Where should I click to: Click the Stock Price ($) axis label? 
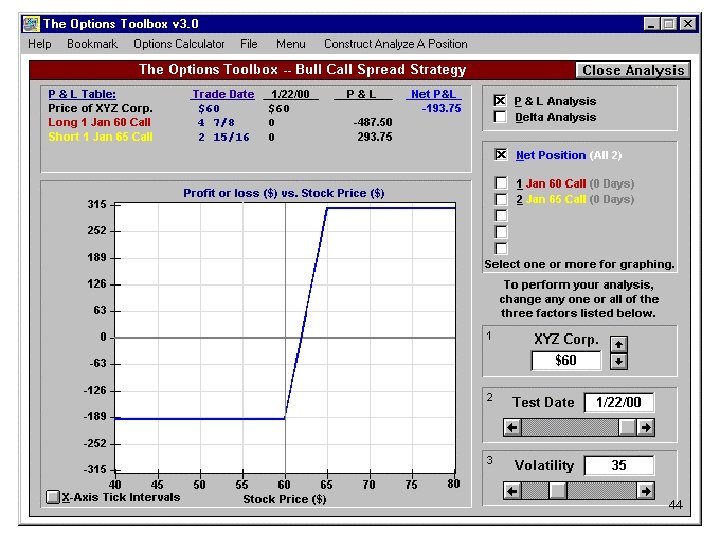click(x=285, y=499)
